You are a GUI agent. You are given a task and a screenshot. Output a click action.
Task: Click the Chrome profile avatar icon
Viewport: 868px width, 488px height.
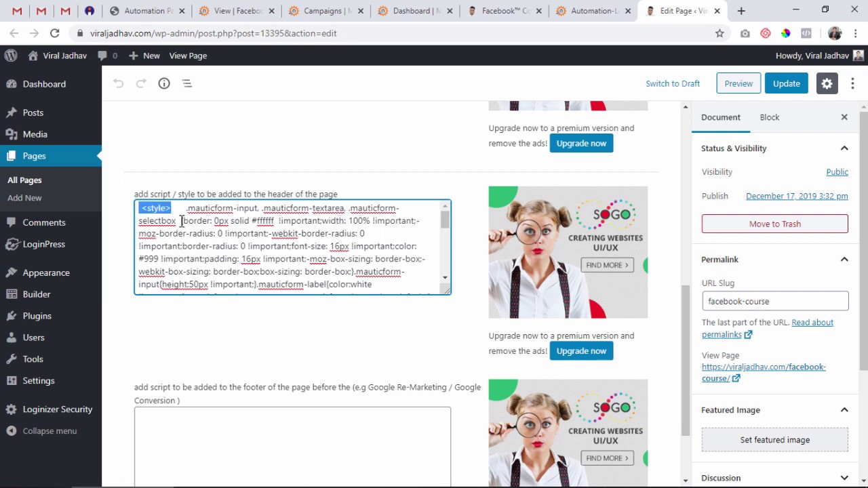click(x=835, y=33)
